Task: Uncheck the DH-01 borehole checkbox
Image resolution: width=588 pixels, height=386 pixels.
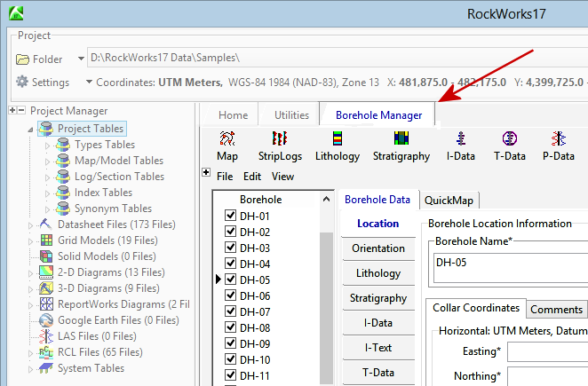Action: 231,217
